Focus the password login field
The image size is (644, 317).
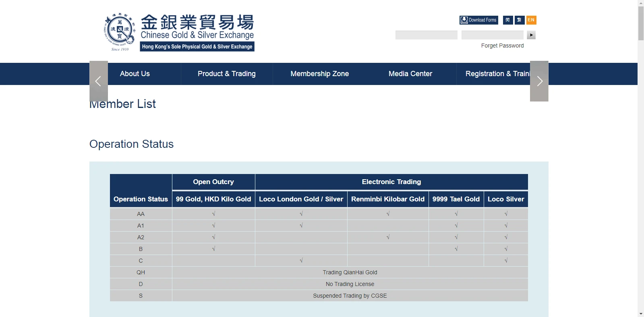coord(493,35)
